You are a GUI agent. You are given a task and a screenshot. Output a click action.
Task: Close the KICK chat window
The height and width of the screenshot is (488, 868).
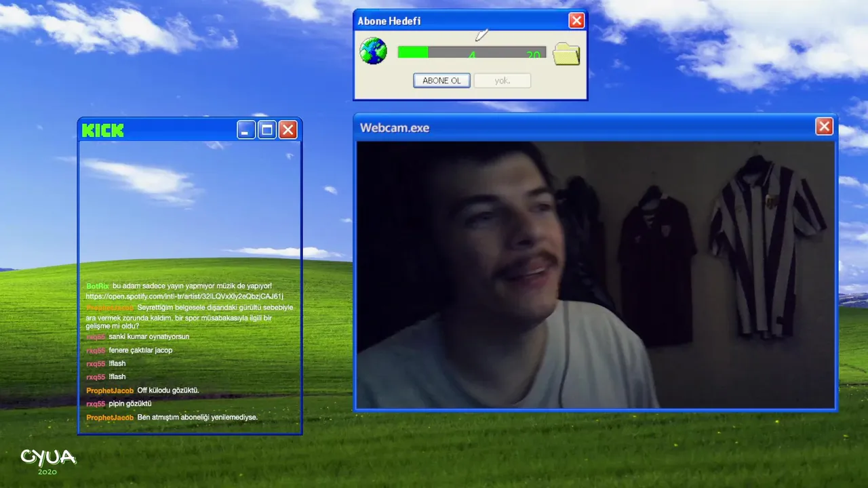(x=288, y=130)
